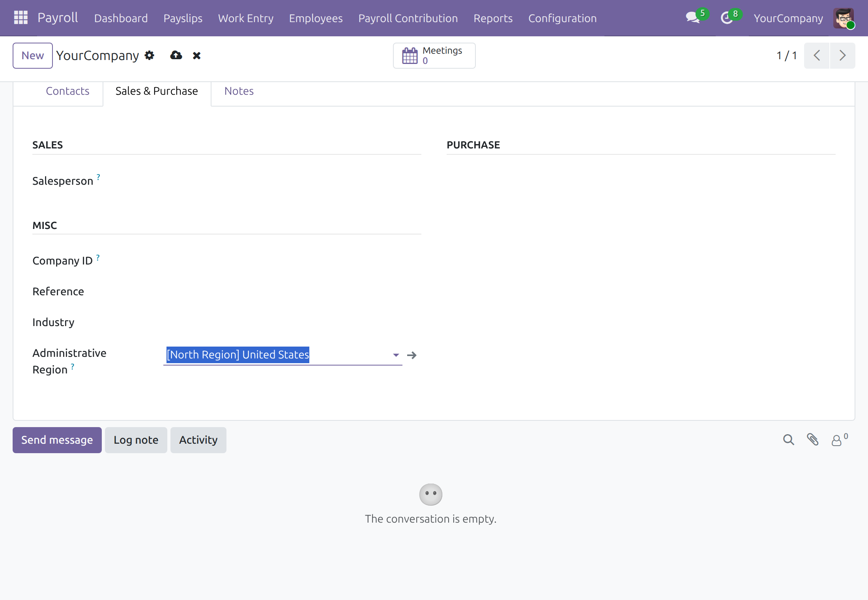Go to previous record arrow

click(x=817, y=56)
